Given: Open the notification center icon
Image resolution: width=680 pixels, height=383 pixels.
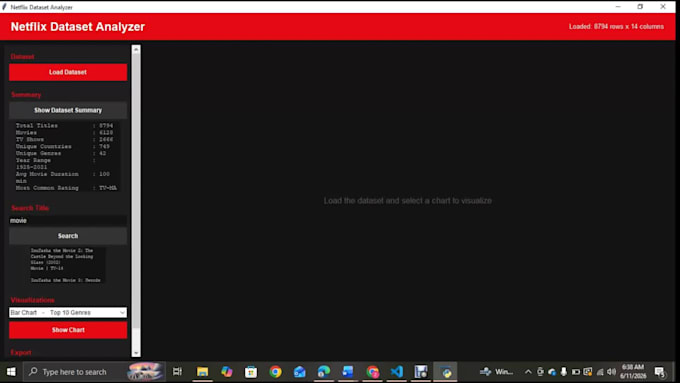Looking at the screenshot, I should (660, 372).
